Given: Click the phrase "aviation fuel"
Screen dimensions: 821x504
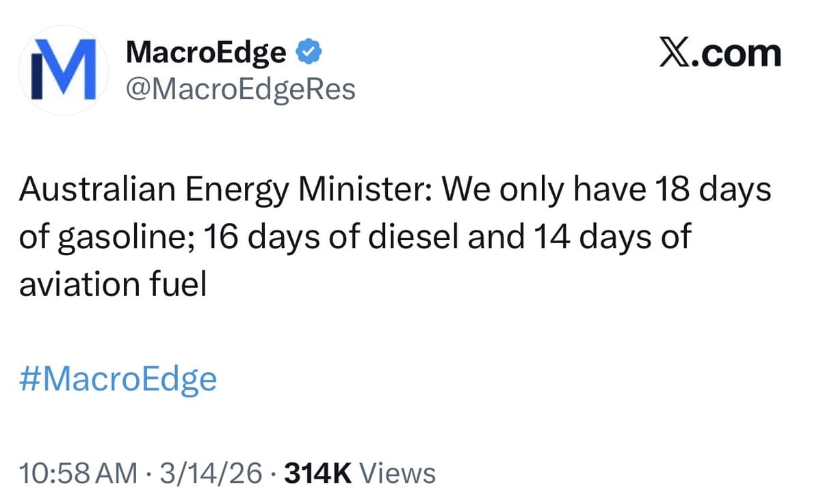Looking at the screenshot, I should coord(112,284).
